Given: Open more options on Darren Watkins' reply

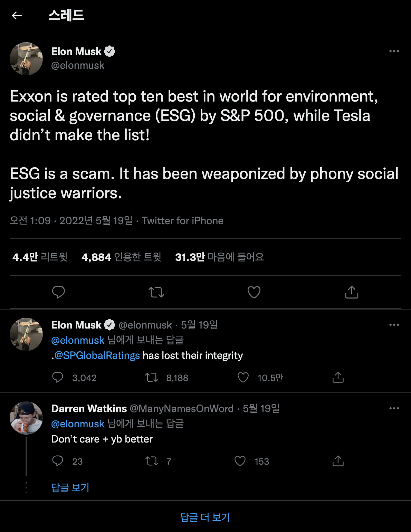Looking at the screenshot, I should click(394, 408).
